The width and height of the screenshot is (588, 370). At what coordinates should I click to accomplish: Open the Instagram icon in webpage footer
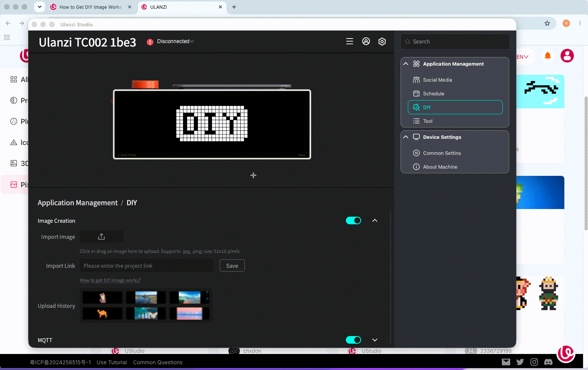coord(534,362)
